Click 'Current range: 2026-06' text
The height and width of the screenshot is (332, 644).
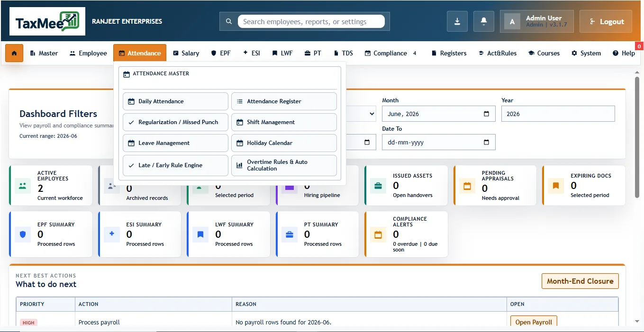coord(48,136)
